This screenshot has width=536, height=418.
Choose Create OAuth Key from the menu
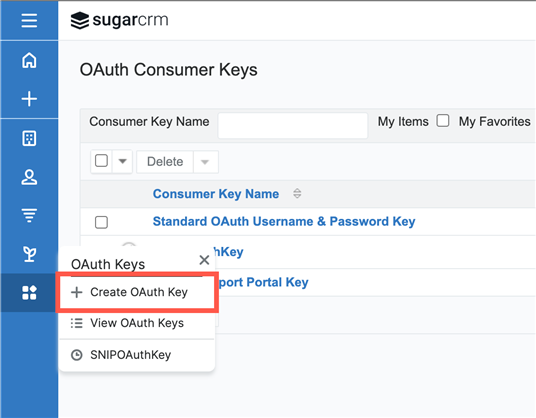(137, 292)
